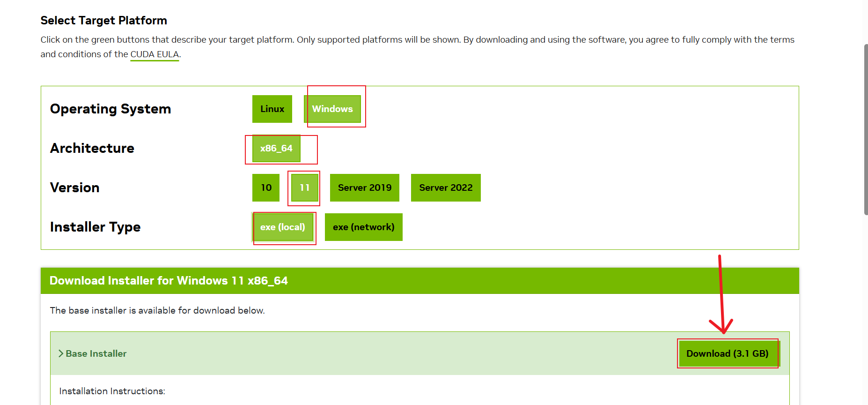Click the 'Installer Type' label
Screen dimensions: 868x405
[96, 227]
